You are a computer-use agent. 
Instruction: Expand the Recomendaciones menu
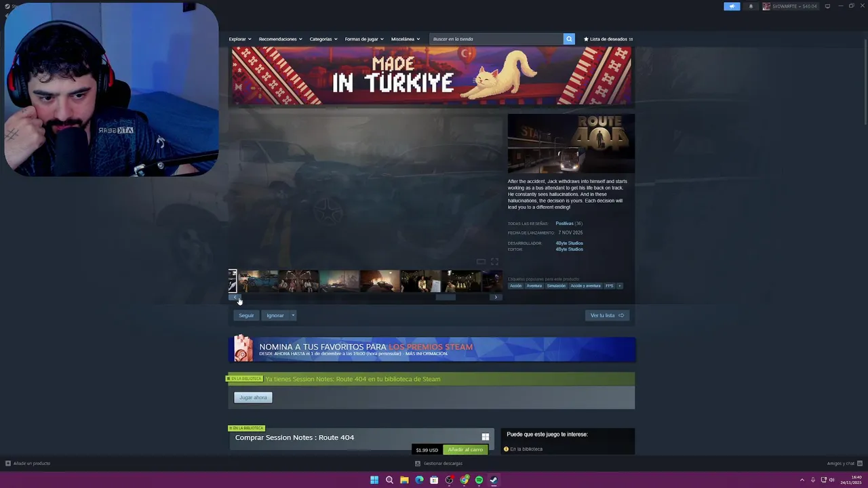point(280,39)
